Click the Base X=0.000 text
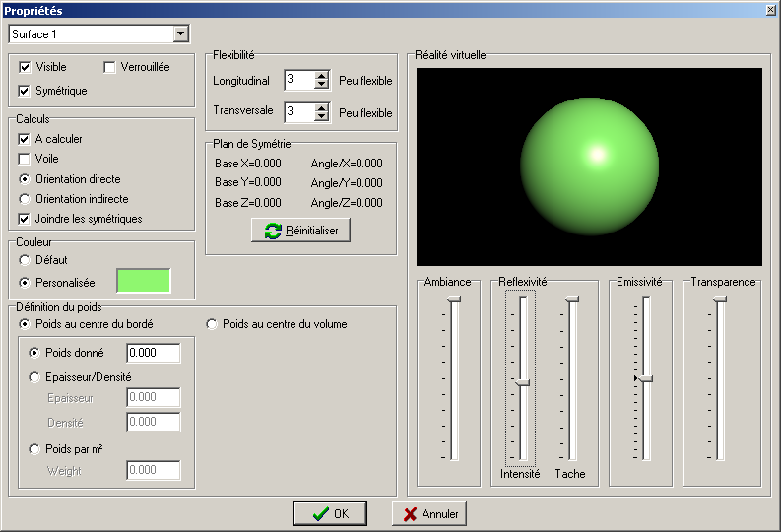 [248, 164]
